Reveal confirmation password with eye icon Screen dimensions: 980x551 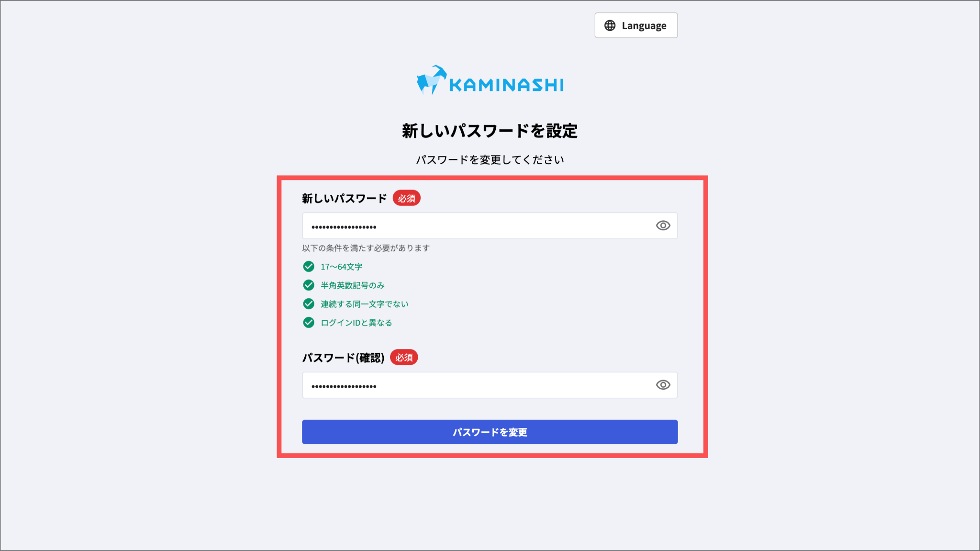tap(663, 385)
